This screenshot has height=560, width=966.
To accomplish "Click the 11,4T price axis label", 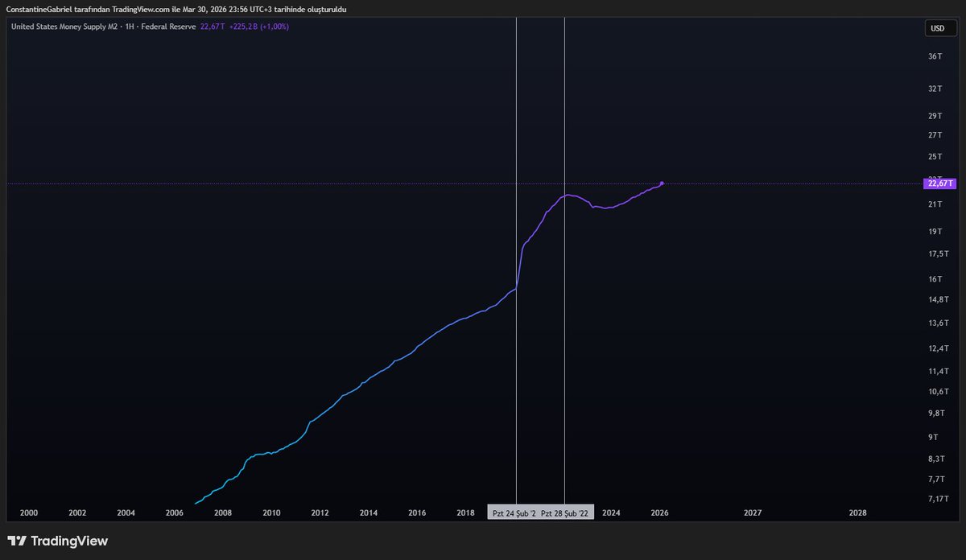I will (x=938, y=371).
